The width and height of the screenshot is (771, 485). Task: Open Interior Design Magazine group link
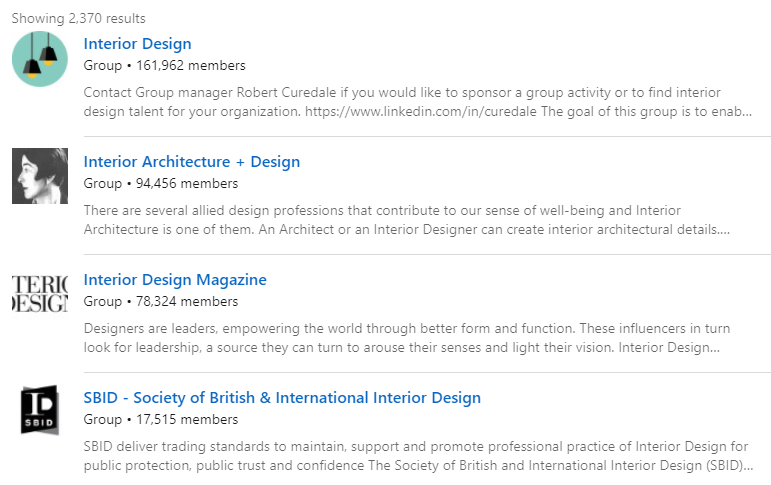175,280
